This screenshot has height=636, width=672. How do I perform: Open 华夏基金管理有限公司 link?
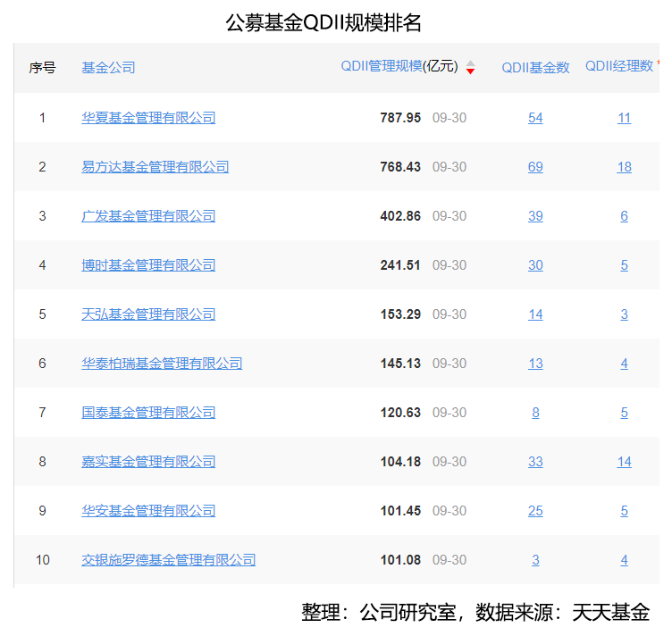(x=148, y=118)
